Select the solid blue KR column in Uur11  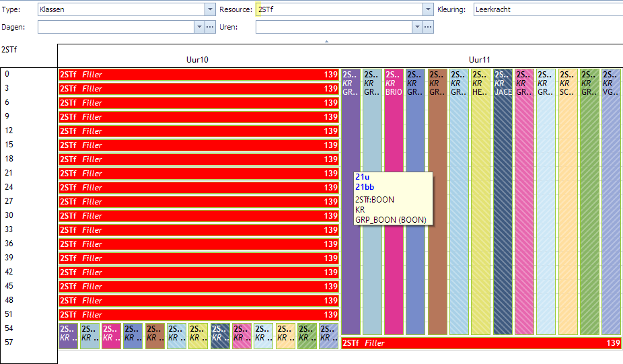(x=416, y=202)
